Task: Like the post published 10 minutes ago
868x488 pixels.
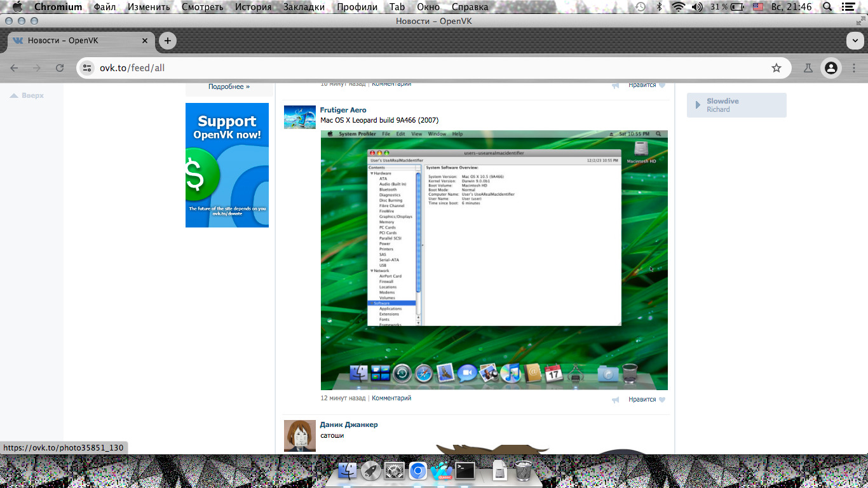Action: [647, 85]
